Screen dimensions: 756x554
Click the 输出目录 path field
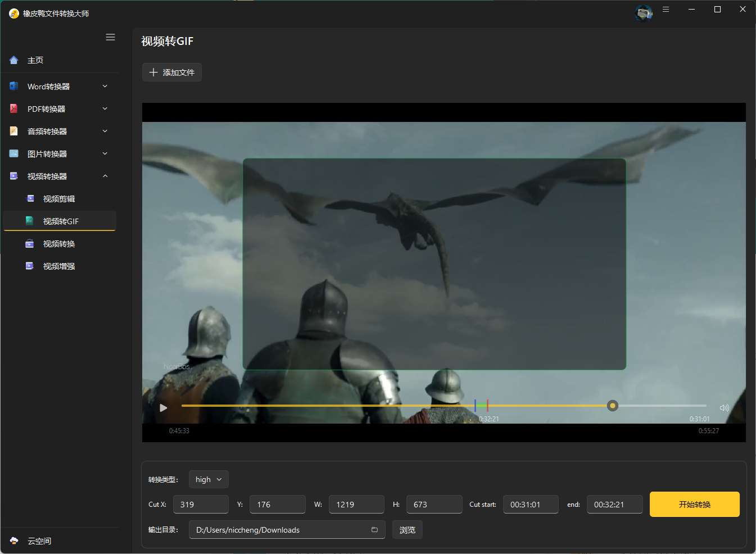(287, 530)
